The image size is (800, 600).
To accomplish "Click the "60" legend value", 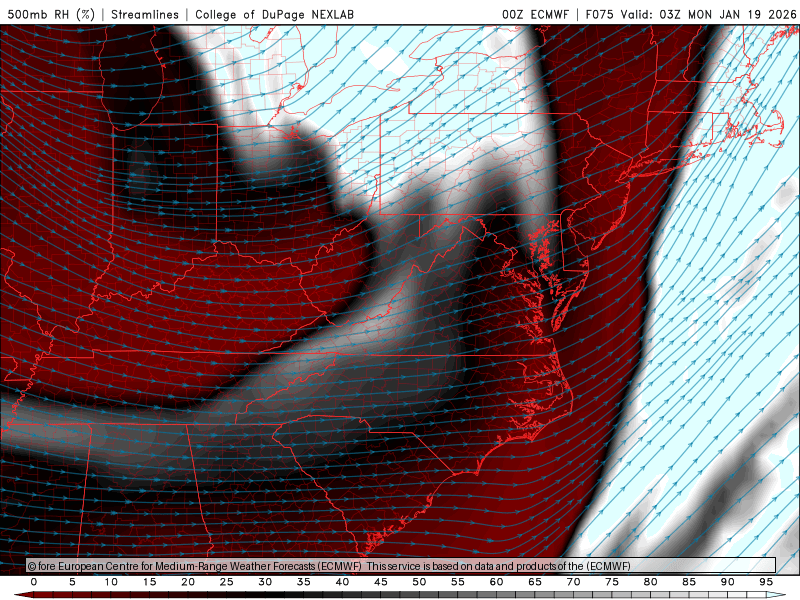I will [x=496, y=582].
